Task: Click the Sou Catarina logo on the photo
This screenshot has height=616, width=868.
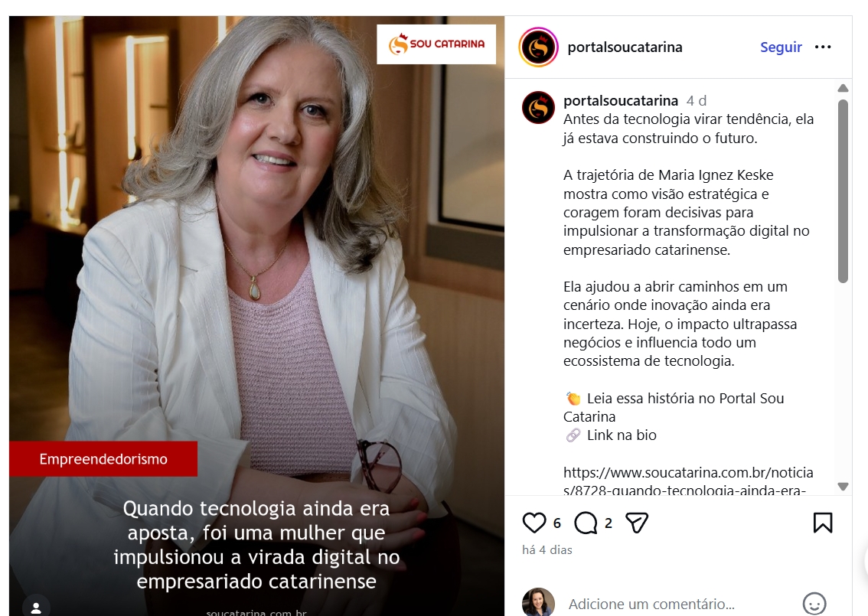Action: point(436,44)
